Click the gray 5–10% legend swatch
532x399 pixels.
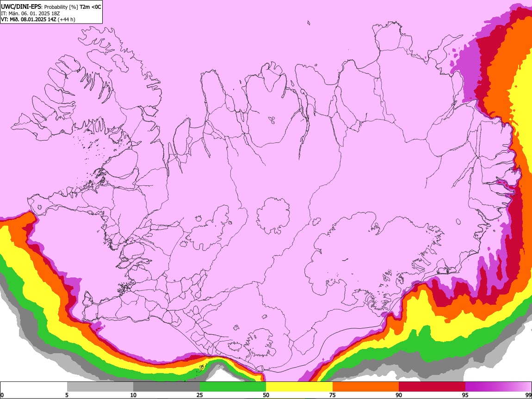point(100,387)
